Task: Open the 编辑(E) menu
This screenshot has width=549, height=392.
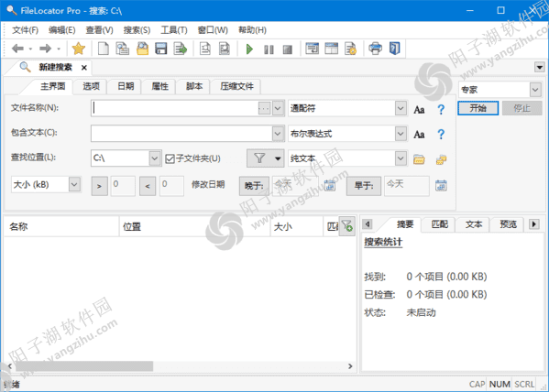Action: click(62, 30)
